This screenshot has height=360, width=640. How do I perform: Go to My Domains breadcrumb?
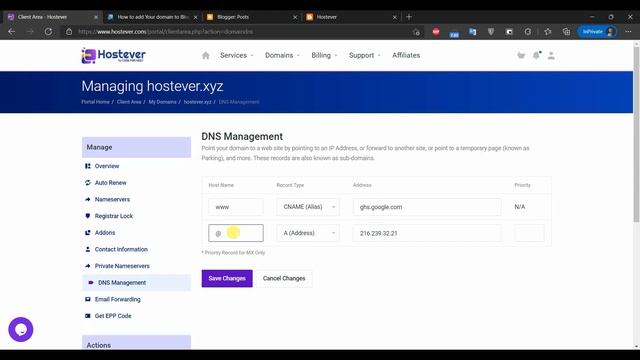click(162, 102)
